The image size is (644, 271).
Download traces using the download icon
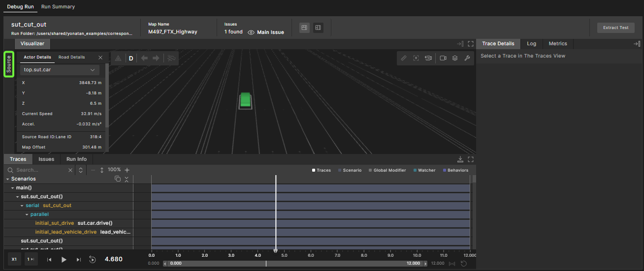point(460,159)
